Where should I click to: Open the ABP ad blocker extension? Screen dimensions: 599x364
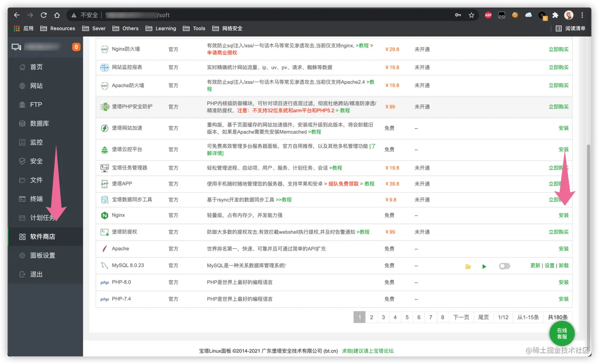click(x=488, y=15)
